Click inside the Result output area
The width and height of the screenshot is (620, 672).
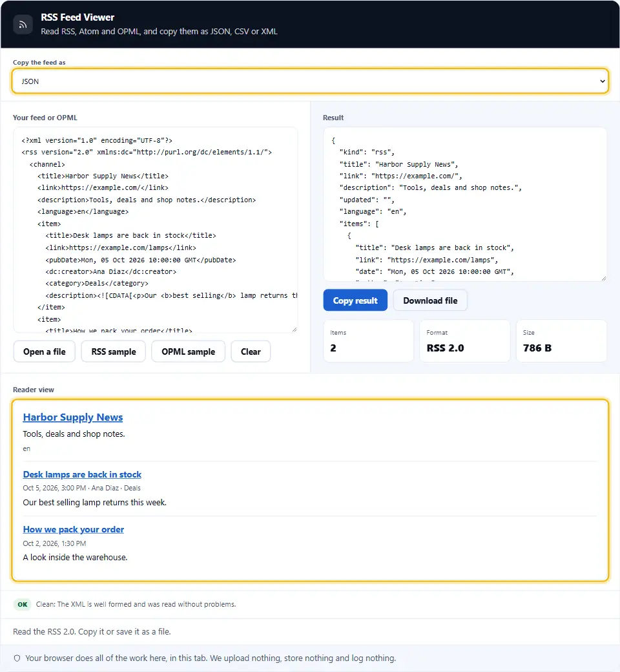point(465,204)
